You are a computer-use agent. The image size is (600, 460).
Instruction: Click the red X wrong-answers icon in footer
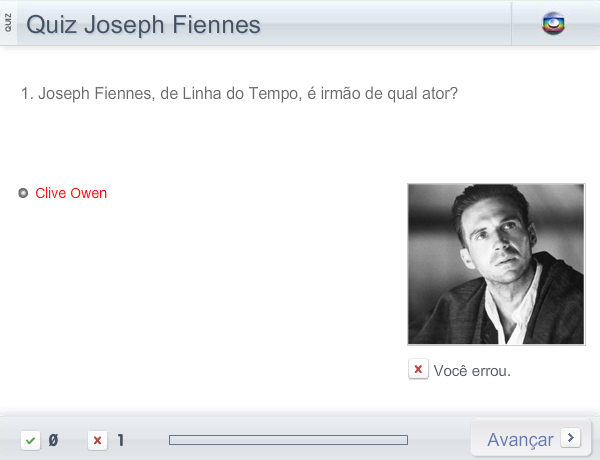(98, 440)
